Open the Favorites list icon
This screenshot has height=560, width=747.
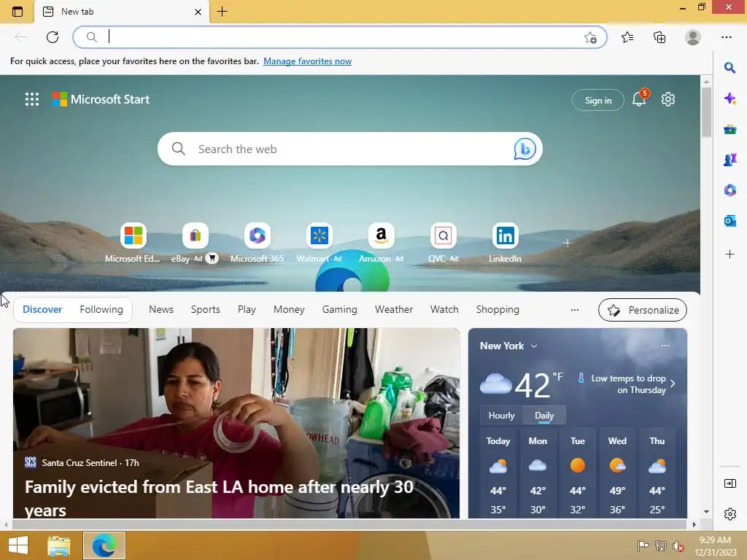pos(627,37)
